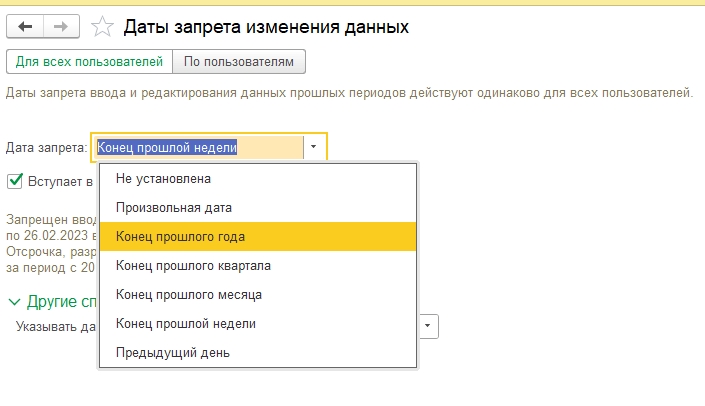Click the "Дата запрета" input field
This screenshot has height=406, width=705.
click(196, 147)
